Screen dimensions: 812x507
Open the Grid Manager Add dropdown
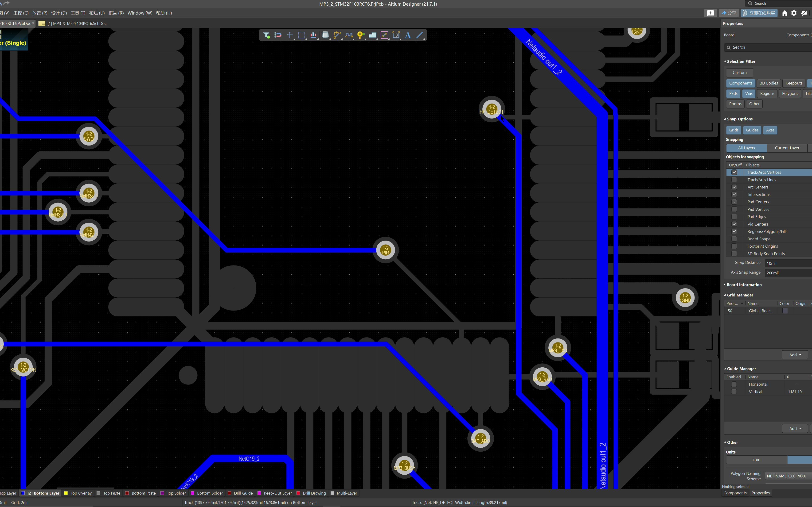click(795, 355)
